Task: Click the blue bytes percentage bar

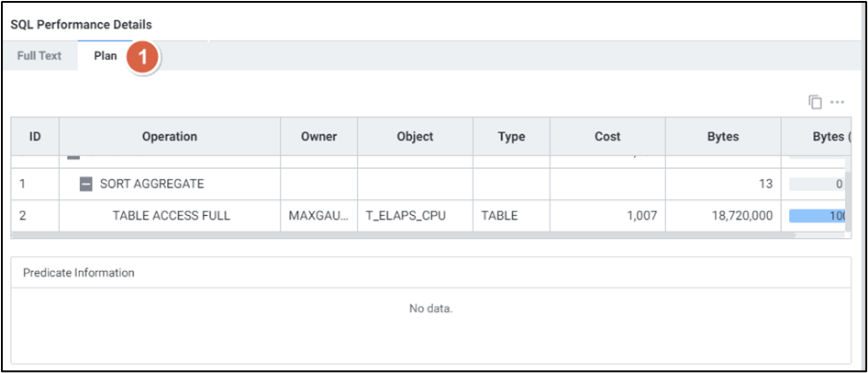Action: 815,216
